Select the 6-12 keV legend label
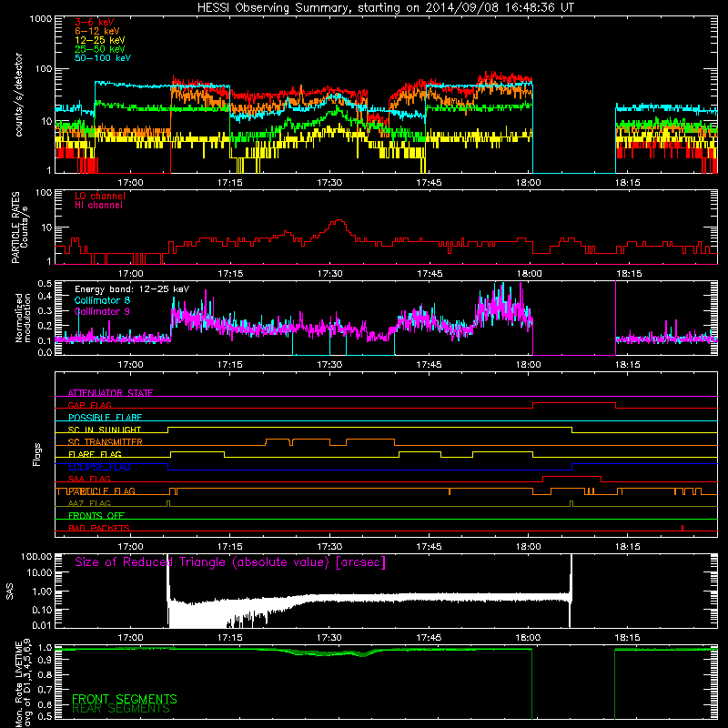728x728 pixels. [x=97, y=31]
